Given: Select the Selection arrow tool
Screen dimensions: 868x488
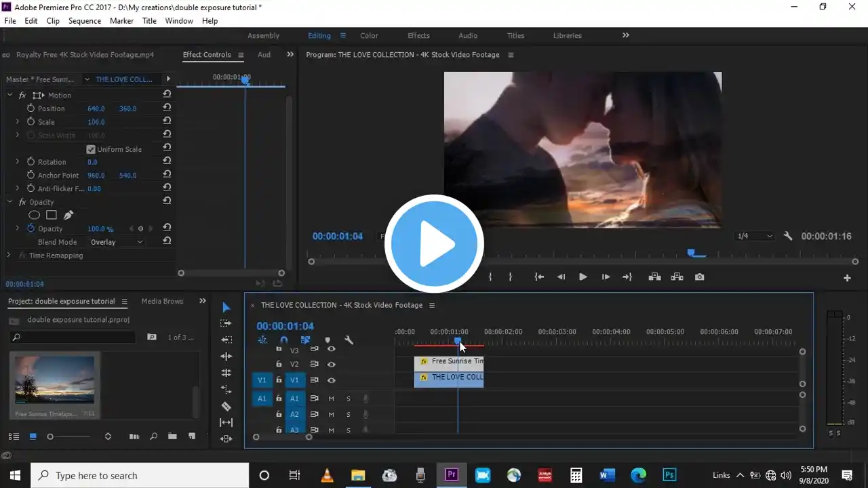Looking at the screenshot, I should coord(226,308).
